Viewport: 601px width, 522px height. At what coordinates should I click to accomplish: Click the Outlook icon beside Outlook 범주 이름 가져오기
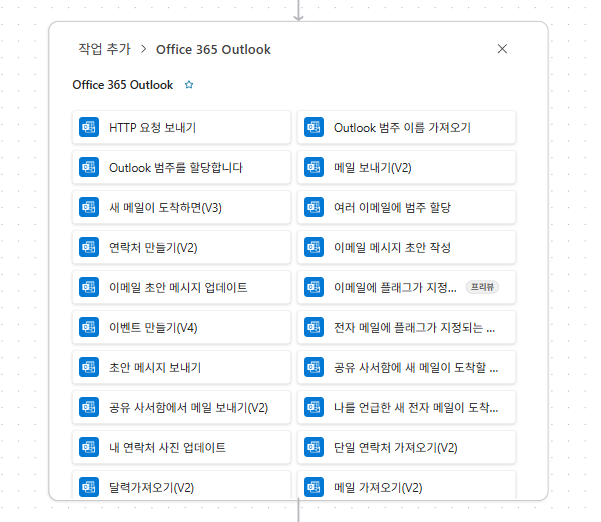[314, 127]
